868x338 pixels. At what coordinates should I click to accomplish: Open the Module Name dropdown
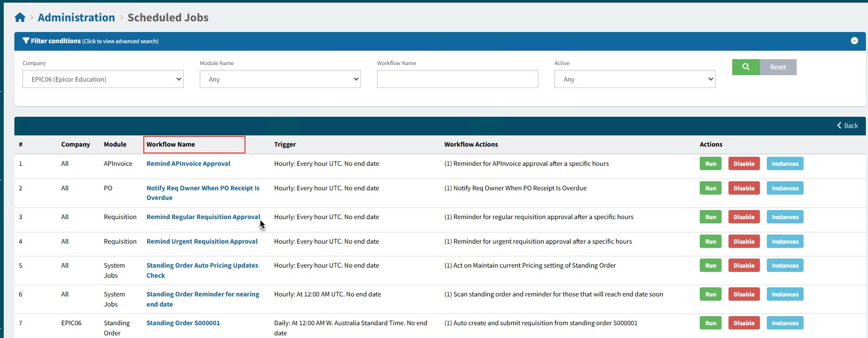tap(280, 79)
